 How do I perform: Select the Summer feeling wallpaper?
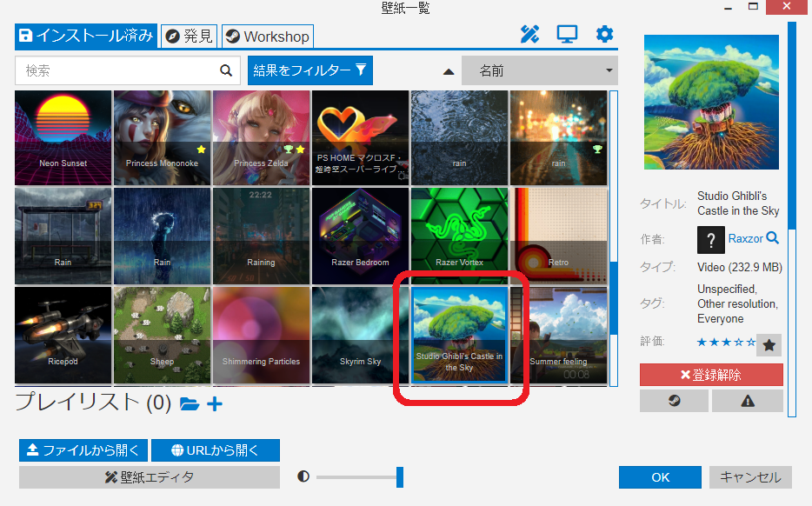pos(558,335)
